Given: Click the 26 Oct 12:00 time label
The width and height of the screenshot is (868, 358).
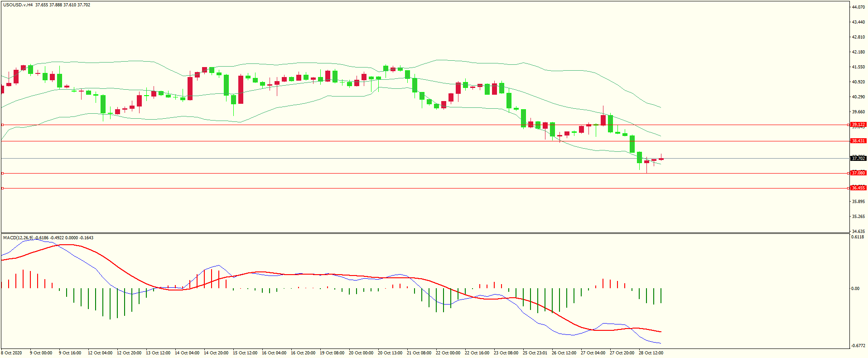Looking at the screenshot, I should (x=564, y=353).
